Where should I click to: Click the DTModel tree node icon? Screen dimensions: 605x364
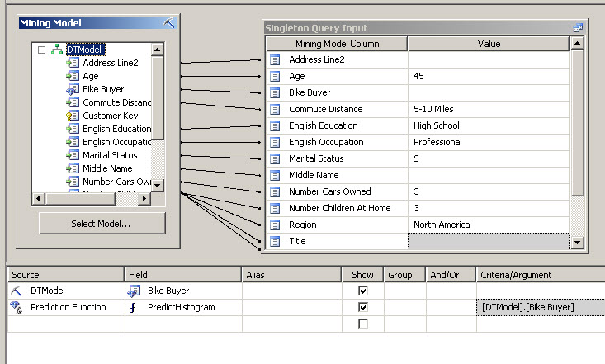pyautogui.click(x=57, y=50)
